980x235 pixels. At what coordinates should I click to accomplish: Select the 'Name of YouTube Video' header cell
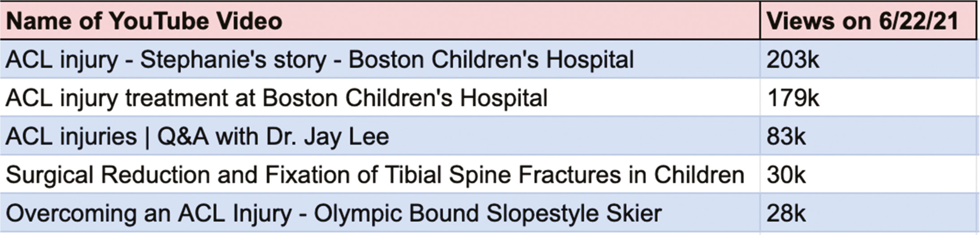(x=380, y=21)
